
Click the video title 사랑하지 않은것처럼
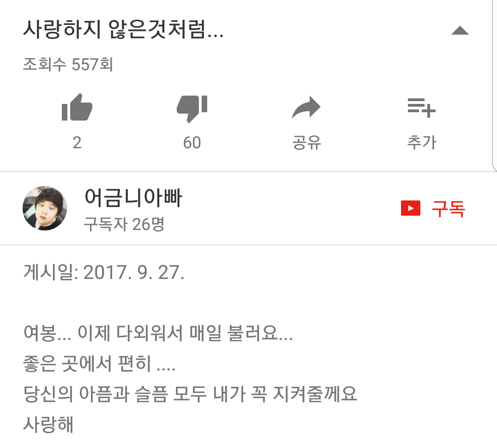[124, 29]
